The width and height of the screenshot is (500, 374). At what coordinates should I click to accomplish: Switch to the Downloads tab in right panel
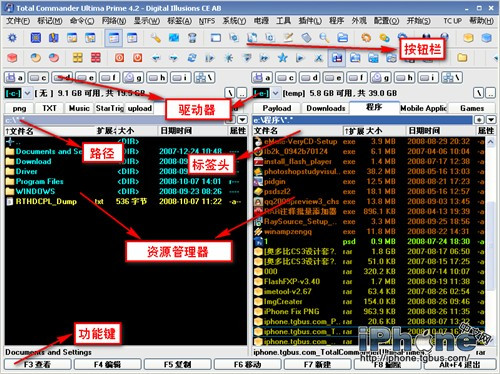[x=326, y=108]
